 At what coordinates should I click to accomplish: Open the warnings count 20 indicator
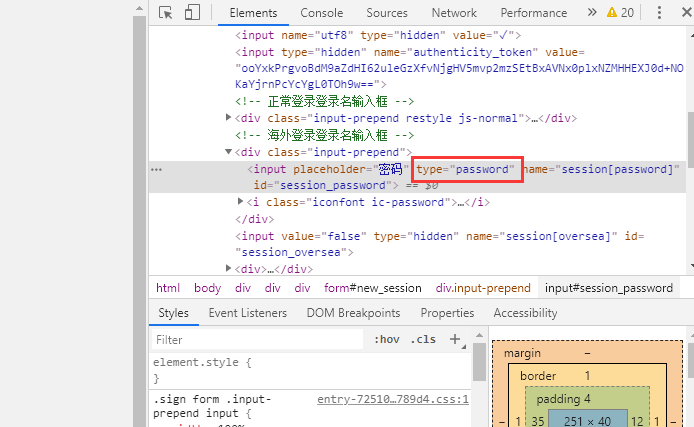(x=620, y=12)
